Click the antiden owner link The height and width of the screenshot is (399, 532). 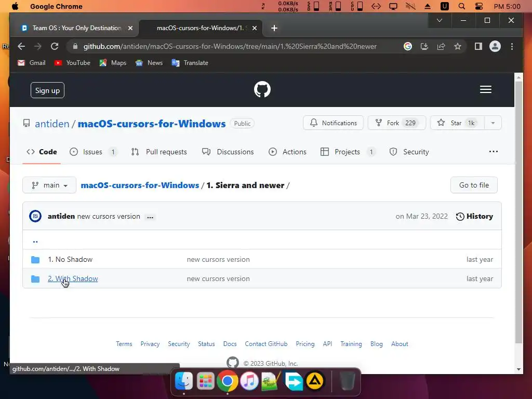point(52,124)
